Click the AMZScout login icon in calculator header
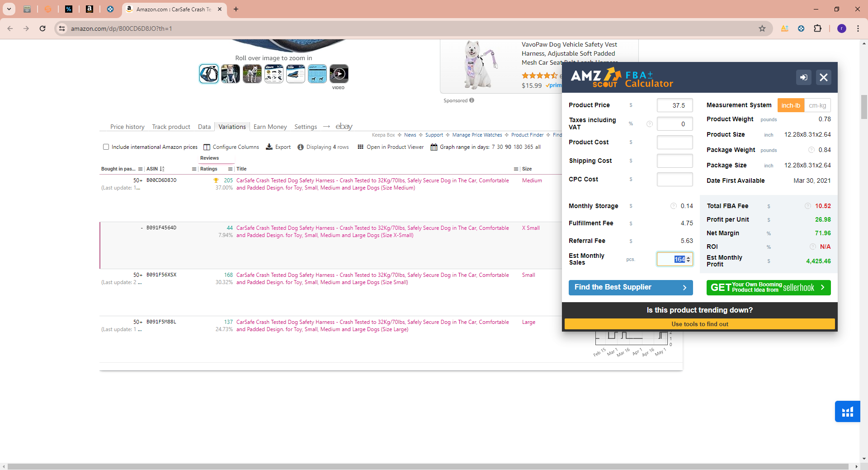This screenshot has height=470, width=868. [x=803, y=77]
